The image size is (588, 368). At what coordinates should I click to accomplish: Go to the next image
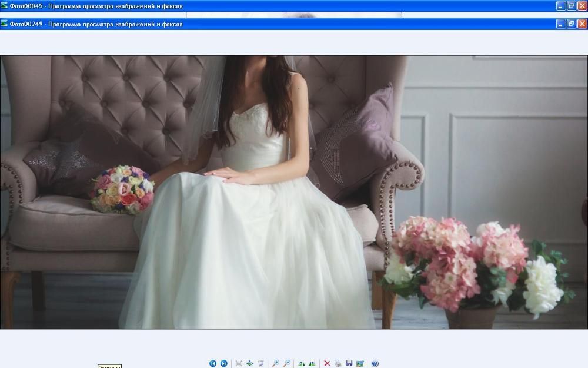point(224,363)
